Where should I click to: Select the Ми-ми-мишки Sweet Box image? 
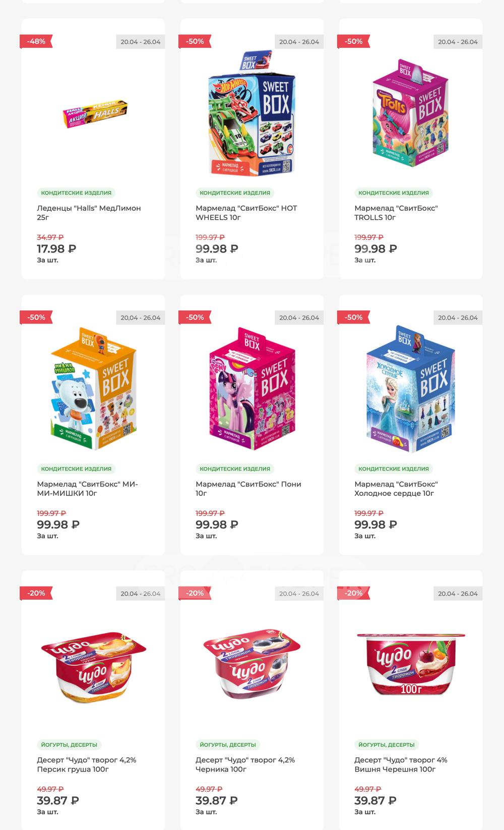[93, 389]
